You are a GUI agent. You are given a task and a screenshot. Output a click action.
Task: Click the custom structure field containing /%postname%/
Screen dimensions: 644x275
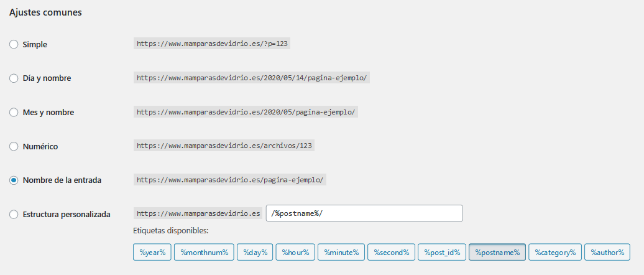coord(364,213)
